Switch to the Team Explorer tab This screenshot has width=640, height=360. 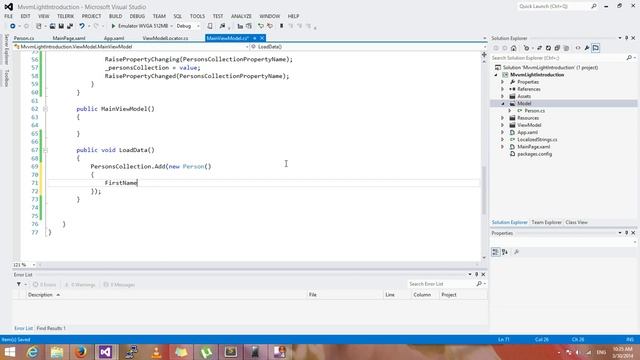coord(546,222)
